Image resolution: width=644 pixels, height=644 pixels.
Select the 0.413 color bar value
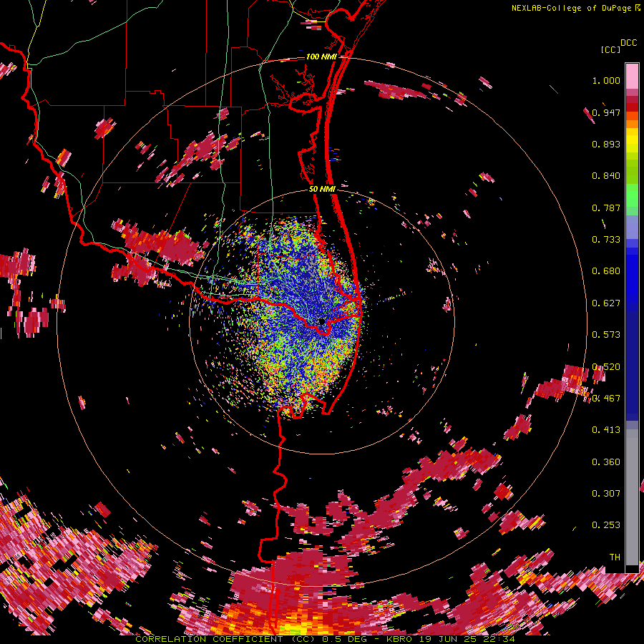tap(606, 430)
